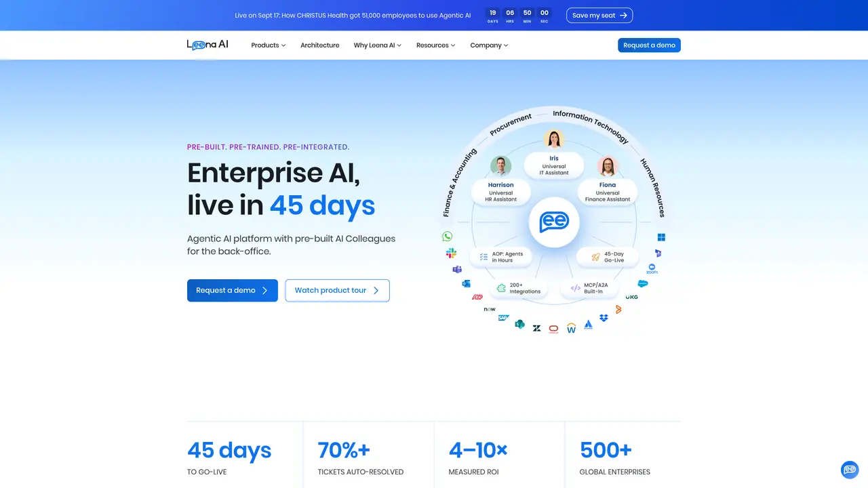
Task: Click the Slack integration icon
Action: (x=451, y=253)
